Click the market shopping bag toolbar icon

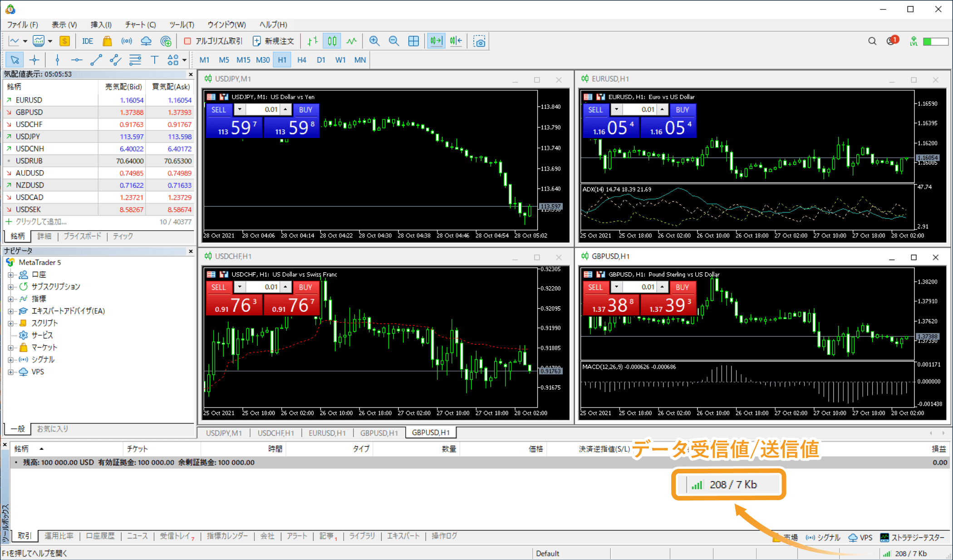pyautogui.click(x=107, y=41)
